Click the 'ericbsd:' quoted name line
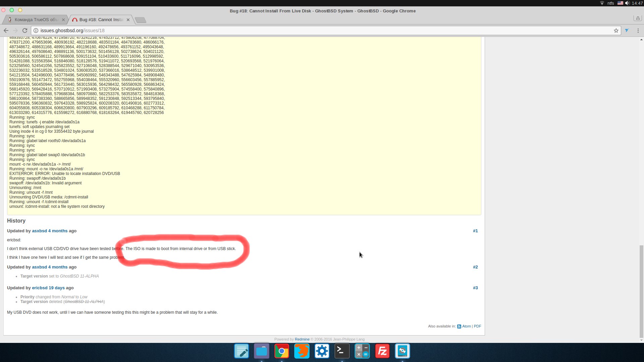This screenshot has width=644, height=362. [14, 240]
